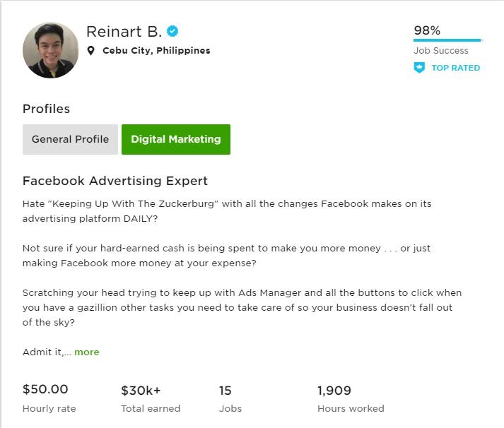Click the Top Rated shield badge icon
This screenshot has height=428, width=504.
[x=419, y=68]
